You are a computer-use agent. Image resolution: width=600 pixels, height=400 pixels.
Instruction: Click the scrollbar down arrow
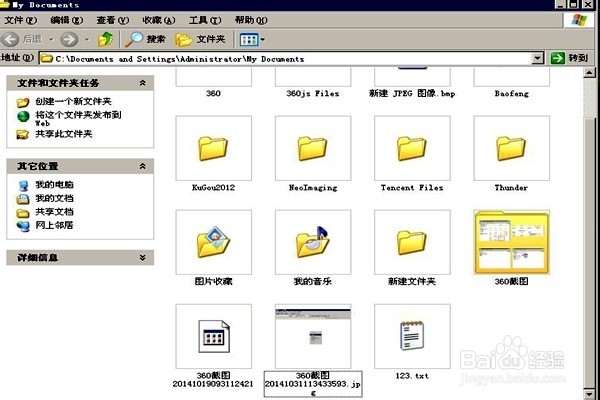pyautogui.click(x=589, y=394)
